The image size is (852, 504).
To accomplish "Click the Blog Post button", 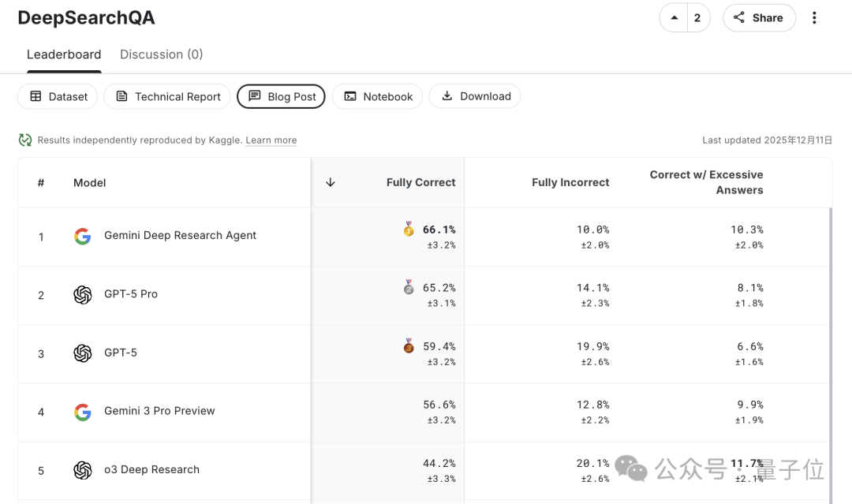I will (x=282, y=96).
